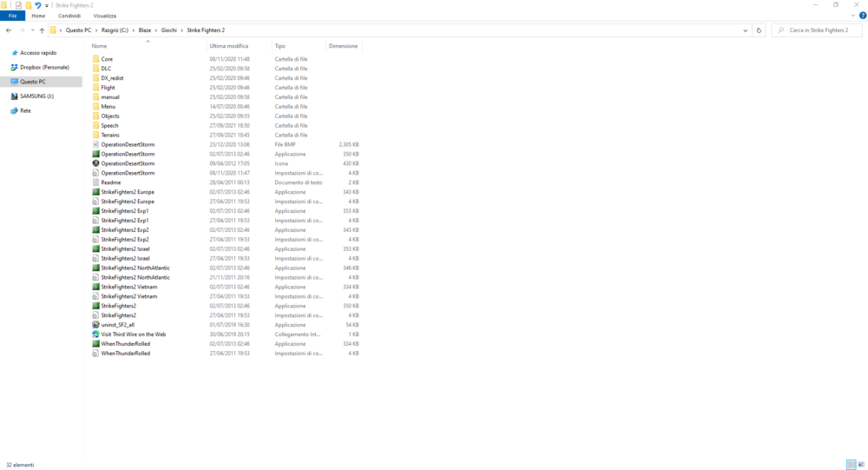Select StrikeFighters2 NorthAtlantic application icon

(x=95, y=268)
